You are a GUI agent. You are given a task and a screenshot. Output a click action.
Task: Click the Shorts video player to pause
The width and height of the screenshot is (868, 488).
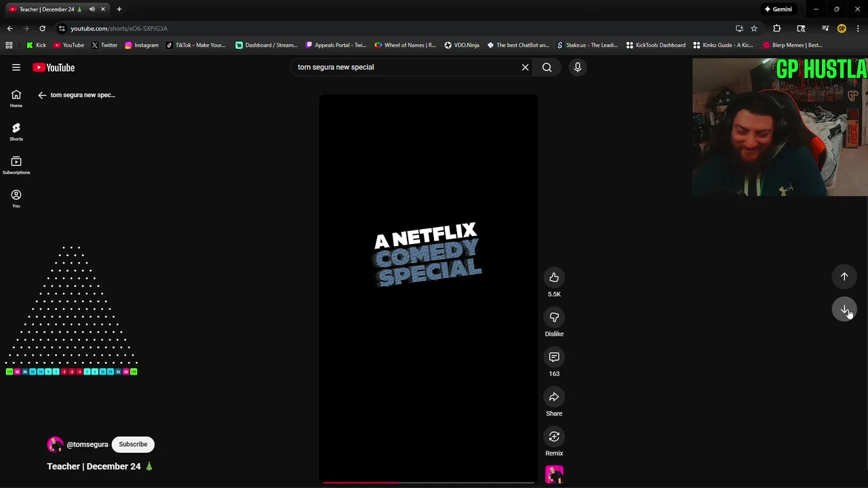point(429,288)
